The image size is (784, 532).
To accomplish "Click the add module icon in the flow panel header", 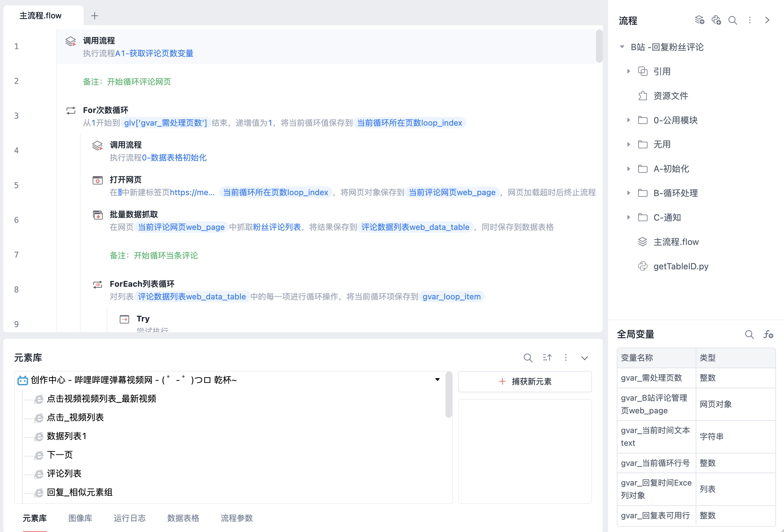I will pyautogui.click(x=716, y=20).
